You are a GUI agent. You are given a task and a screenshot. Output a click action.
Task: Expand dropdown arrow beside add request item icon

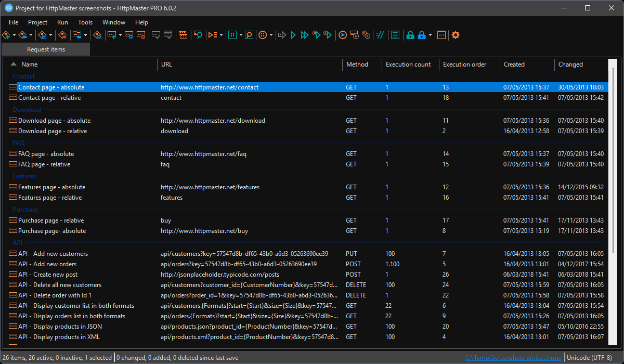coord(120,35)
